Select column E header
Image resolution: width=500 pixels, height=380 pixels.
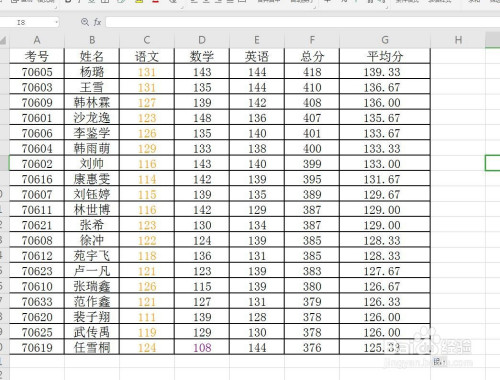point(257,40)
